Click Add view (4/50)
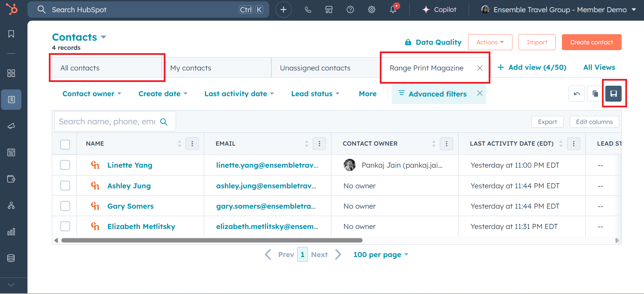This screenshot has height=294, width=644. click(x=532, y=67)
